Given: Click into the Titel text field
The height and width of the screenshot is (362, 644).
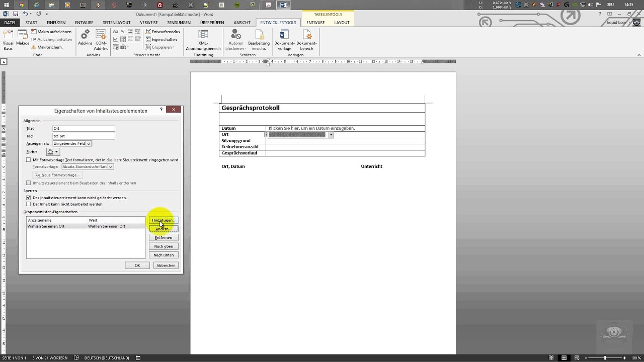Looking at the screenshot, I should tap(84, 129).
